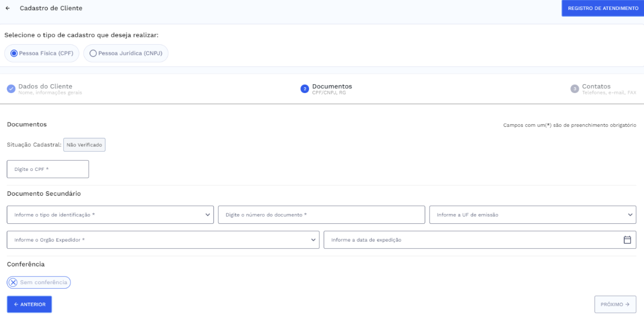The image size is (644, 320).
Task: Click the Registro de Atendimento button
Action: (x=602, y=8)
